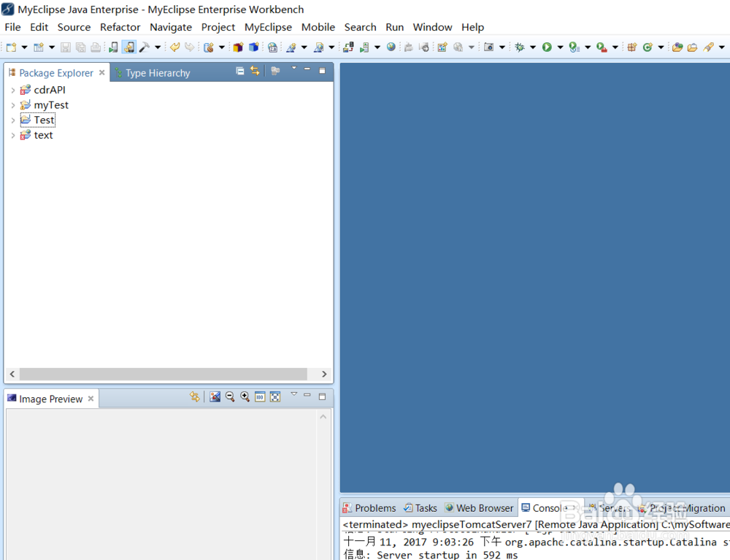Click the Save All toolbar icon

tap(80, 47)
